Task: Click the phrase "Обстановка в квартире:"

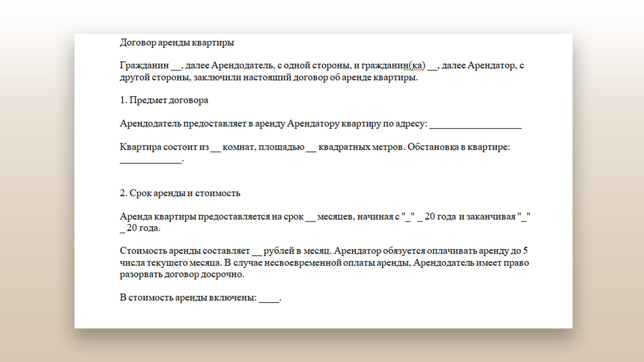Action: click(459, 147)
